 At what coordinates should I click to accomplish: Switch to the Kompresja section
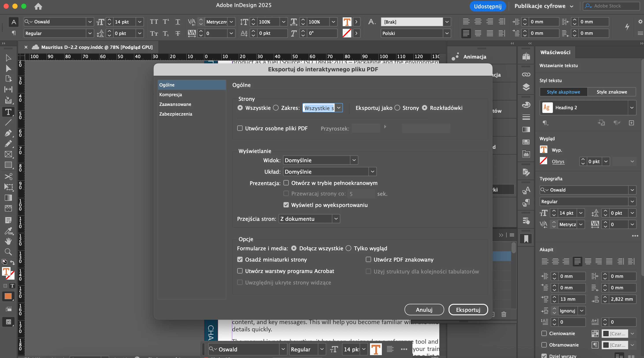coord(171,94)
